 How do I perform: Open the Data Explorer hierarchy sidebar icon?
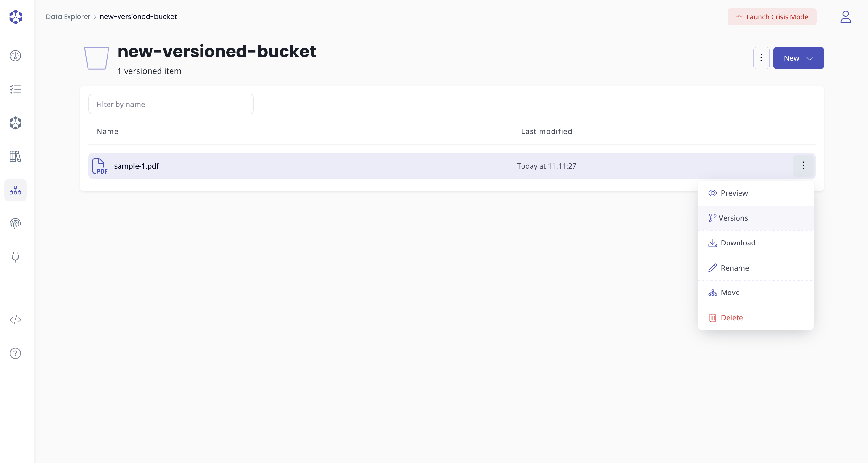pos(15,190)
